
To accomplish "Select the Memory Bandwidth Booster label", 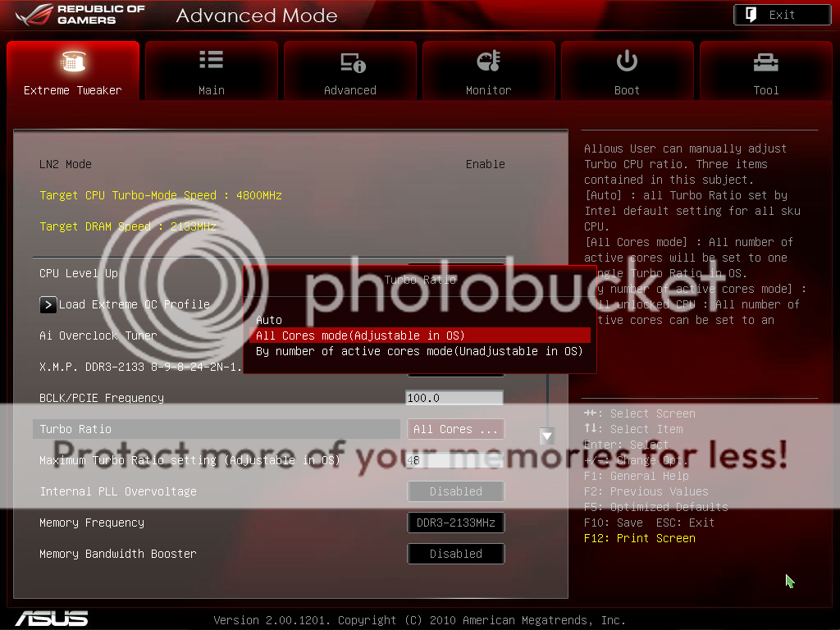I will (x=118, y=554).
